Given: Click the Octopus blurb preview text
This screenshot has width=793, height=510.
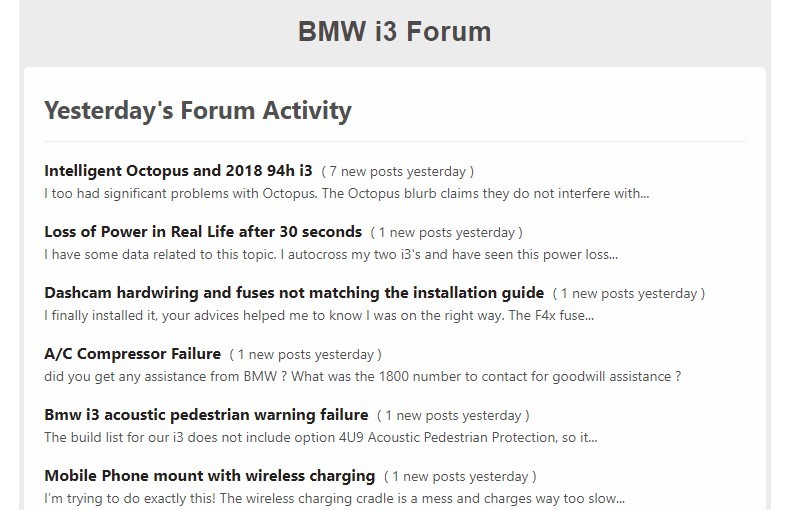Looking at the screenshot, I should coord(346,193).
